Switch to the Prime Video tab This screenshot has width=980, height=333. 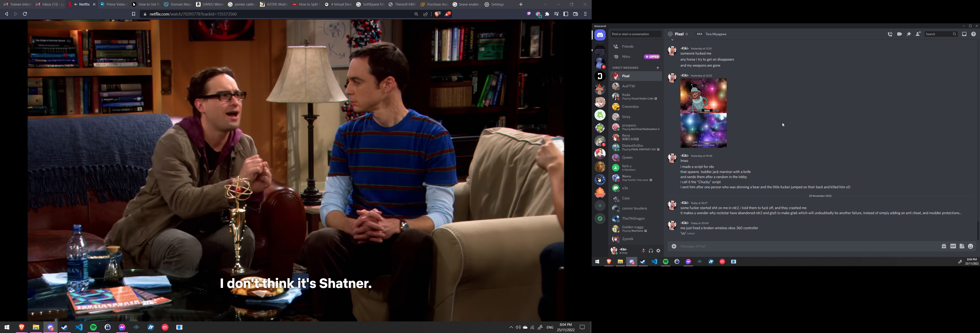[113, 5]
